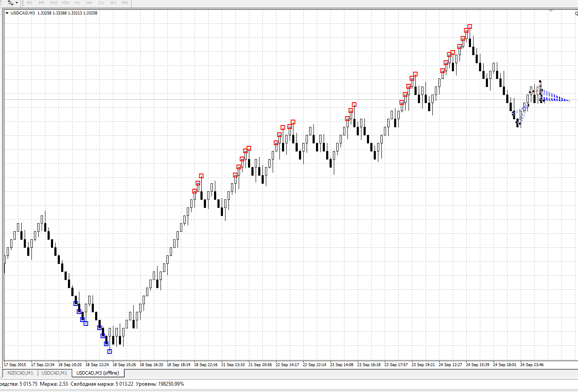The image size is (578, 392).
Task: Open the dropdown arrow beside the periodicity icon
Action: (17, 3)
